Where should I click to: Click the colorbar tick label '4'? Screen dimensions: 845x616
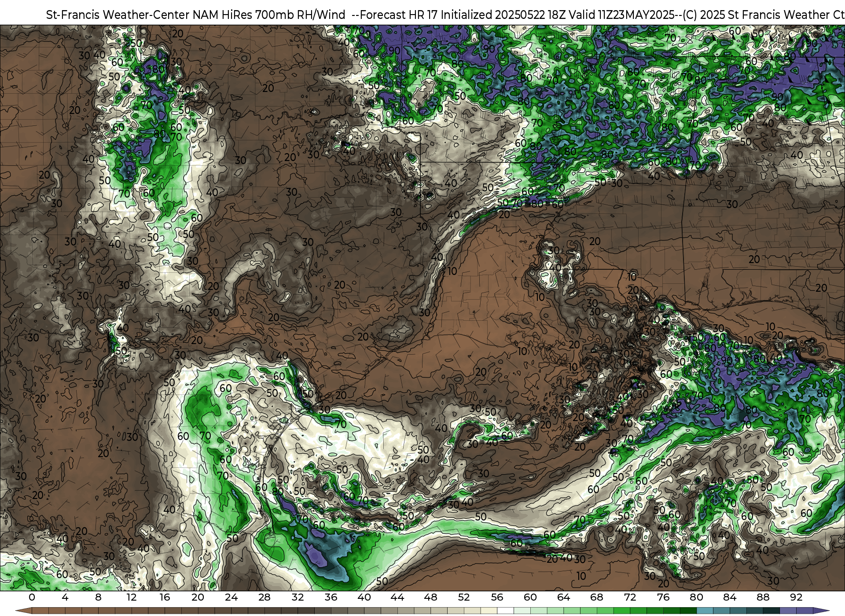click(65, 597)
